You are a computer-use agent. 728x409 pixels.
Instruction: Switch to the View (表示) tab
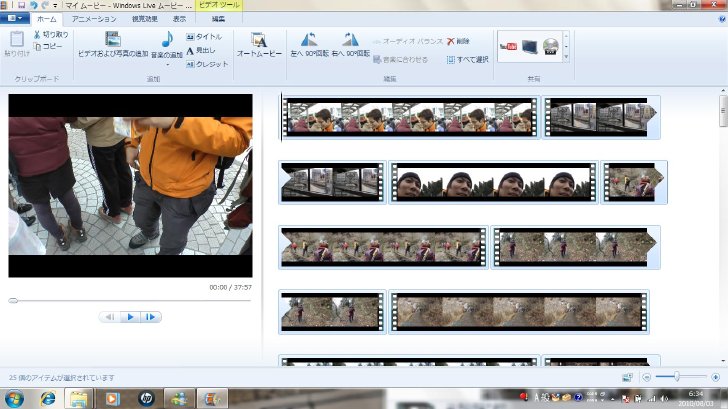pyautogui.click(x=179, y=19)
